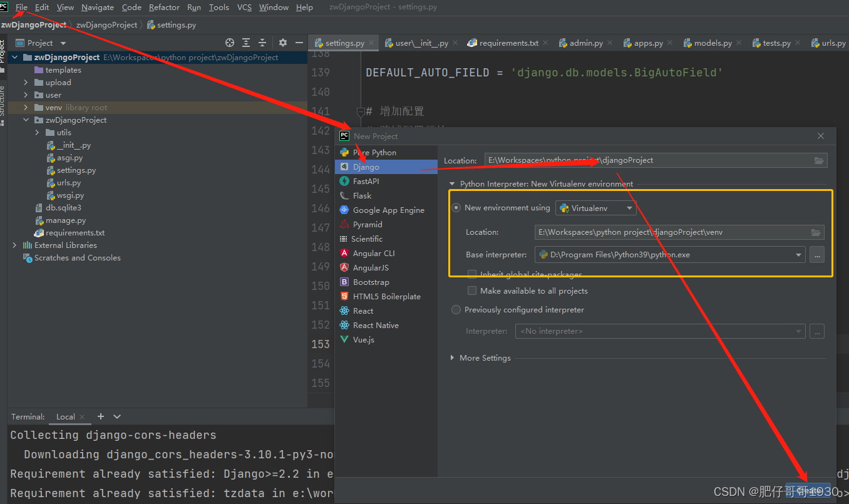Enable Inherit global site-packages checkbox
This screenshot has width=849, height=504.
(472, 274)
